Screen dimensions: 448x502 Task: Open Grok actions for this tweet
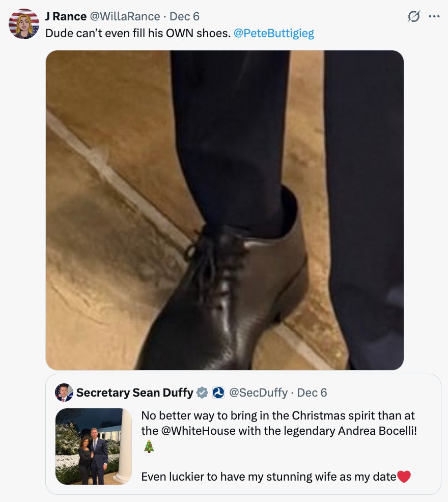pyautogui.click(x=413, y=16)
